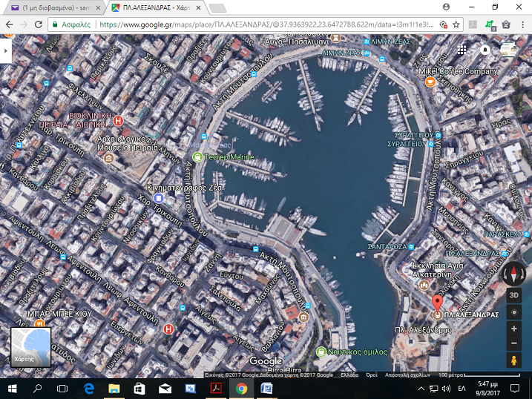Image resolution: width=532 pixels, height=399 pixels.
Task: Open Google notifications bell
Action: coord(485,50)
